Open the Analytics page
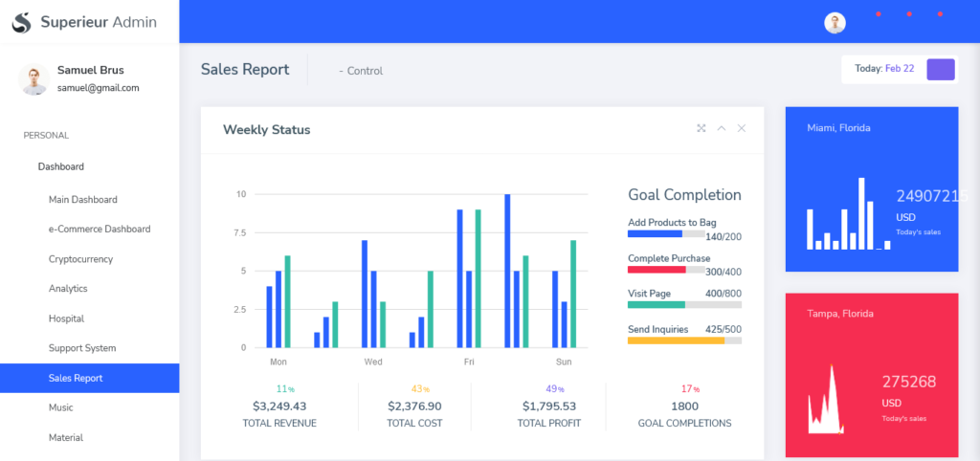980x461 pixels. (68, 289)
